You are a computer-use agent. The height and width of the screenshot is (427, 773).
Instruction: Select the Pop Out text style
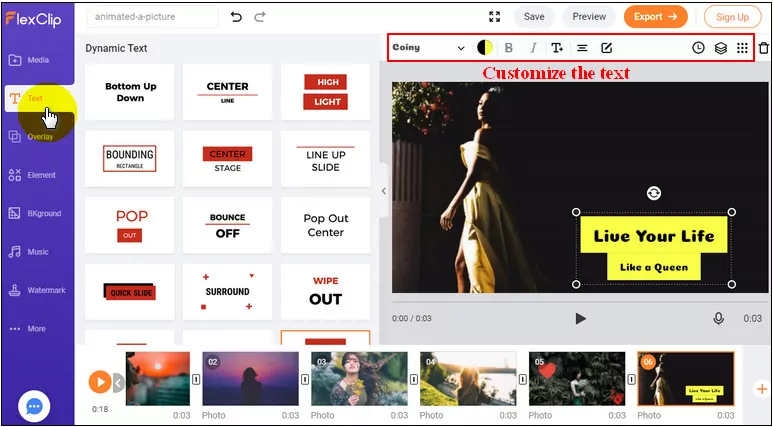(x=130, y=225)
